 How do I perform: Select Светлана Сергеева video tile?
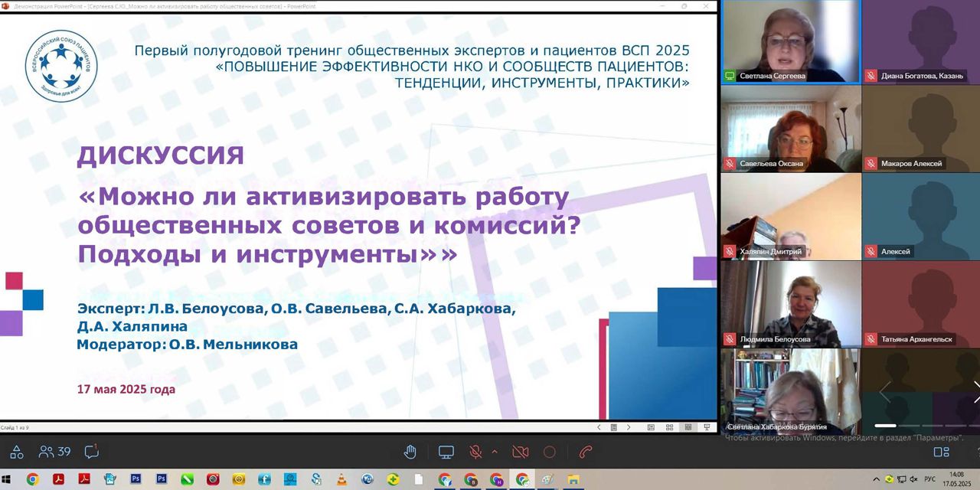click(x=790, y=41)
